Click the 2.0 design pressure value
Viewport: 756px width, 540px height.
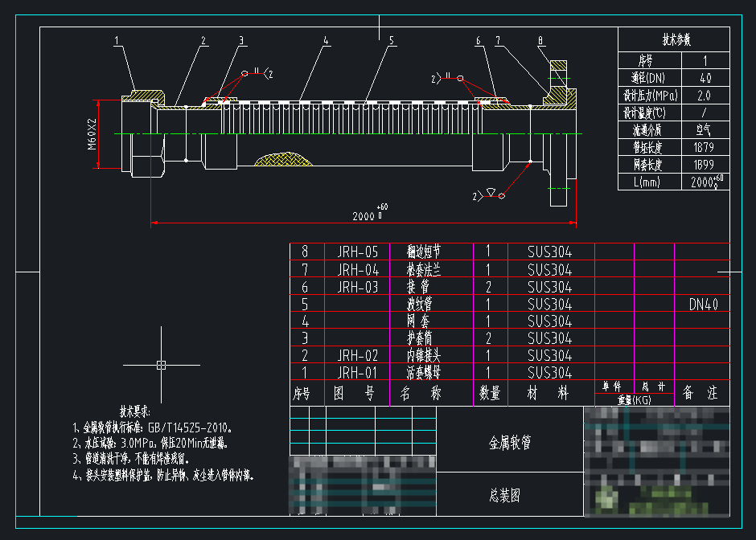(704, 96)
